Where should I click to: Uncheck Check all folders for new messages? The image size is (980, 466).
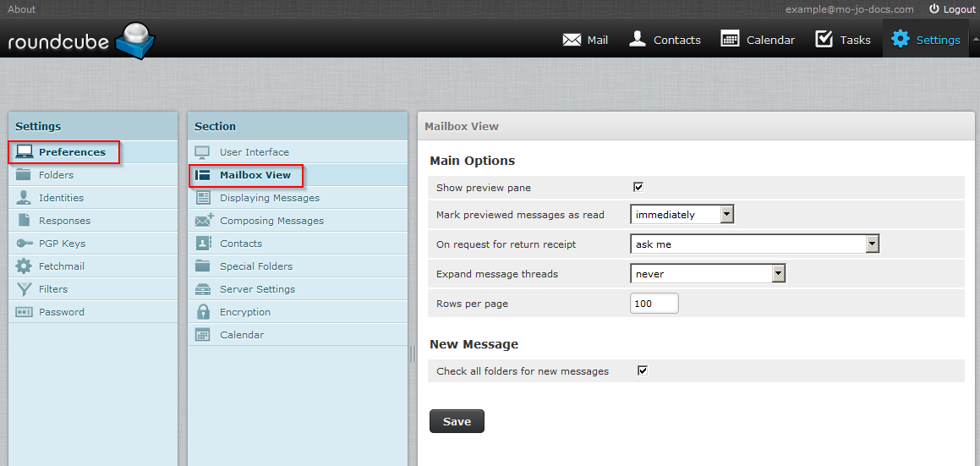coord(642,370)
